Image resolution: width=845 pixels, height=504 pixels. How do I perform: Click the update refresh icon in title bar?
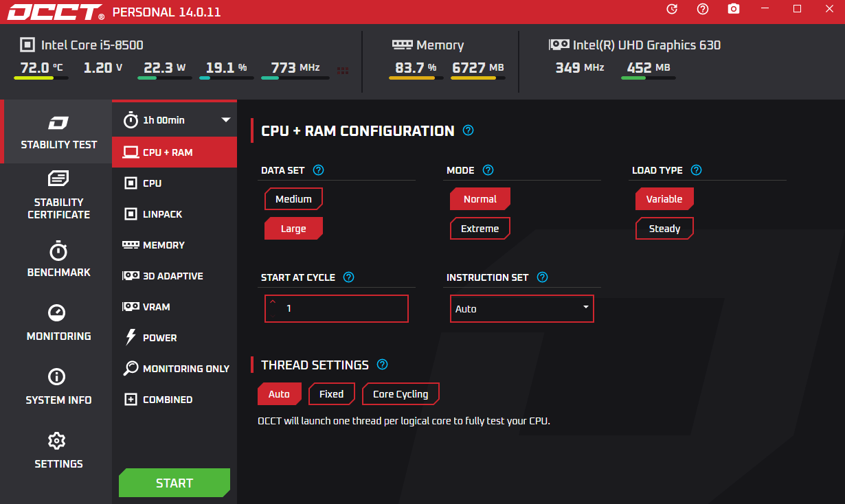[x=672, y=9]
